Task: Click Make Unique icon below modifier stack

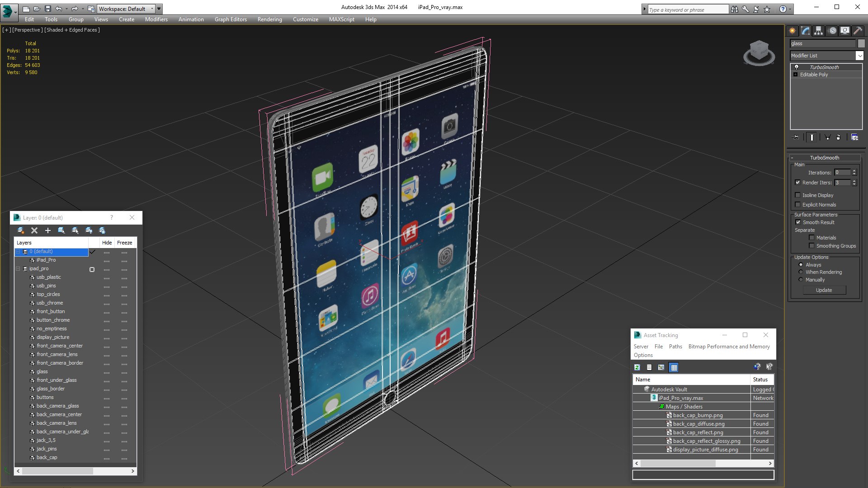Action: 827,137
